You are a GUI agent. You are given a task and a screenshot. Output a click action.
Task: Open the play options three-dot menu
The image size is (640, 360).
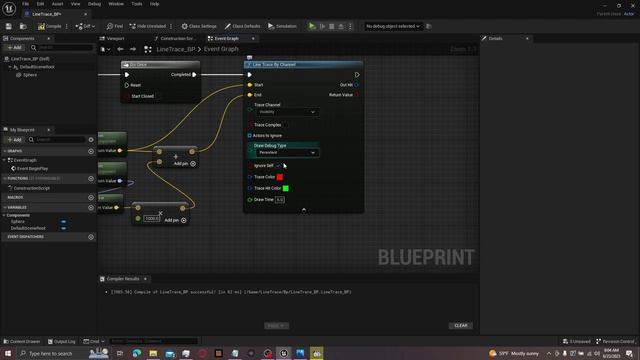click(350, 26)
